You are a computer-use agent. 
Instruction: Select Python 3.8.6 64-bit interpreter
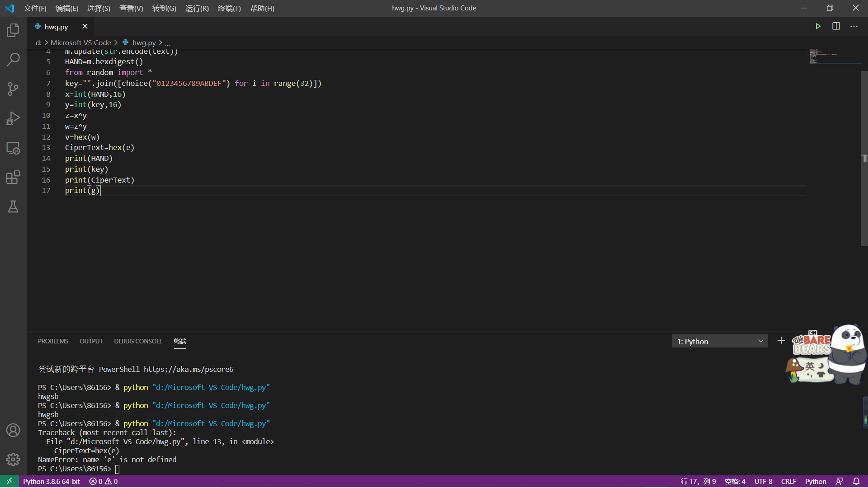(52, 482)
